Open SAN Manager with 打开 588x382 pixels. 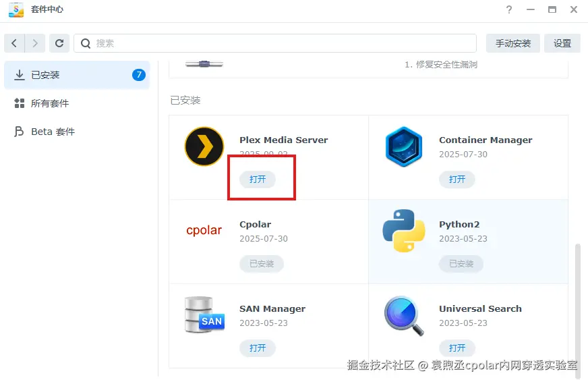click(x=258, y=348)
